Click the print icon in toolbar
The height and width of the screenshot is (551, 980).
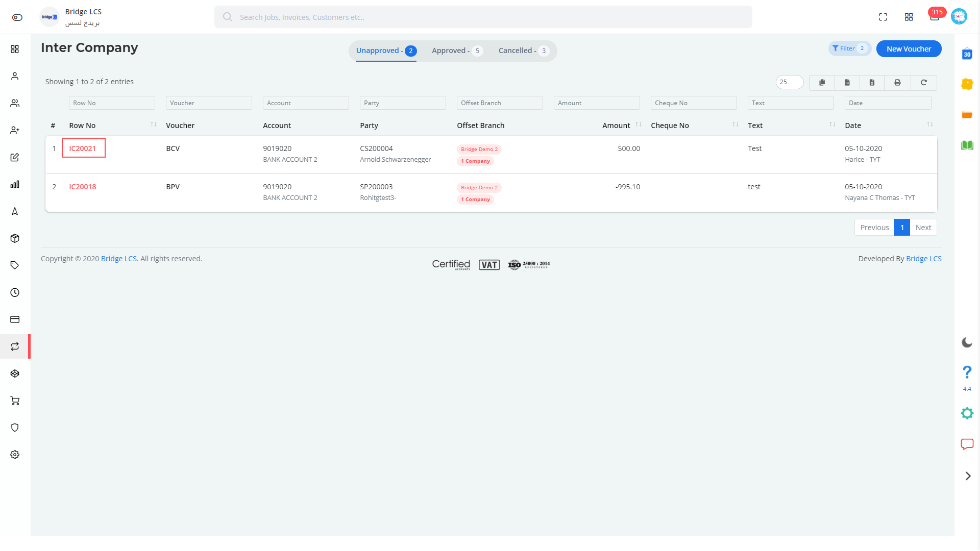[898, 82]
